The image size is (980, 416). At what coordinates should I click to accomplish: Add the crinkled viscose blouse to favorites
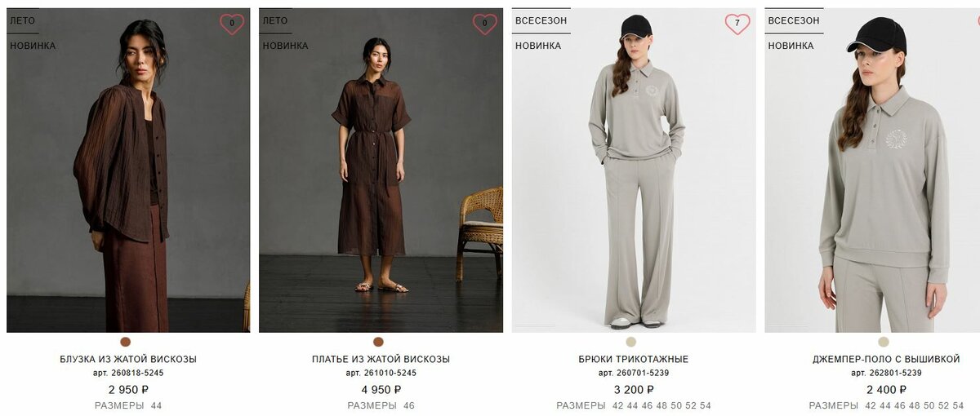(x=232, y=24)
